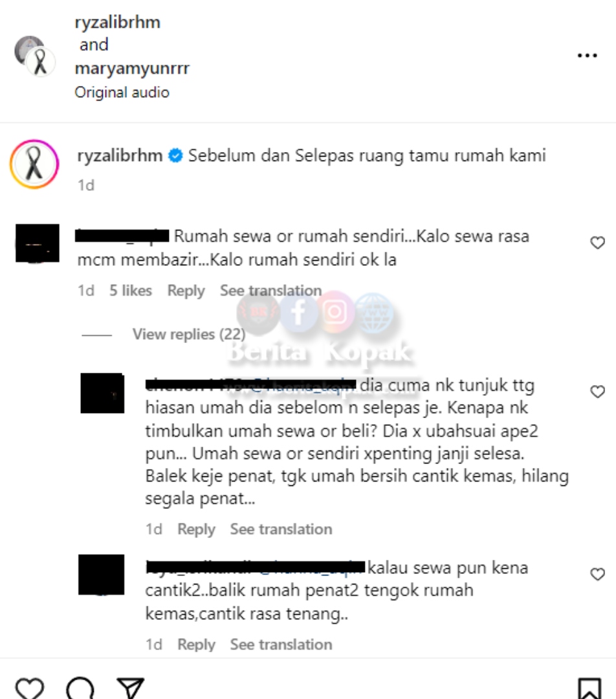Image resolution: width=616 pixels, height=699 pixels.
Task: See translation of 'hiasan umah' reply
Action: click(281, 529)
